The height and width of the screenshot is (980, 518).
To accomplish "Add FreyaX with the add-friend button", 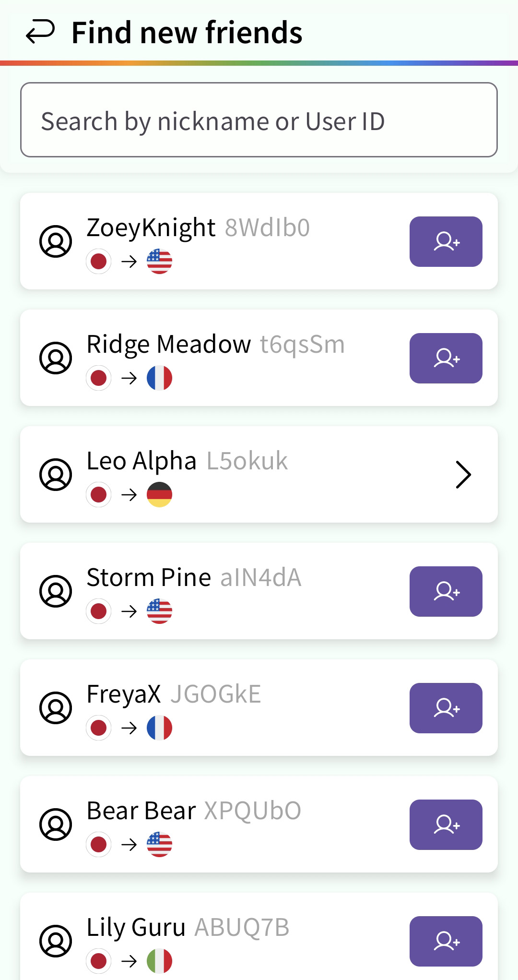I will pos(446,708).
